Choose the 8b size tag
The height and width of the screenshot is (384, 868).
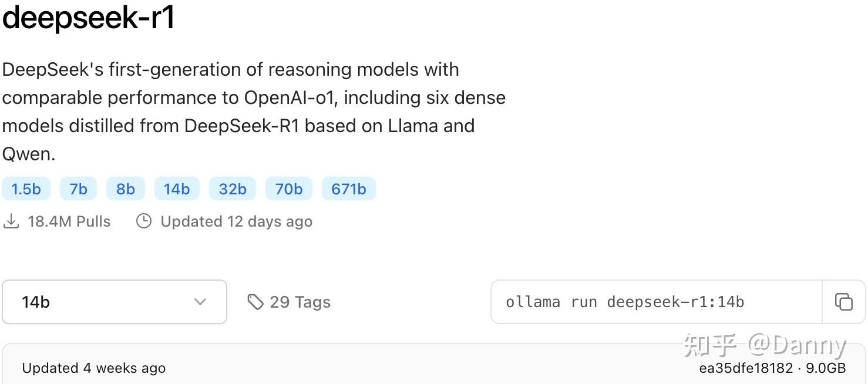(125, 189)
